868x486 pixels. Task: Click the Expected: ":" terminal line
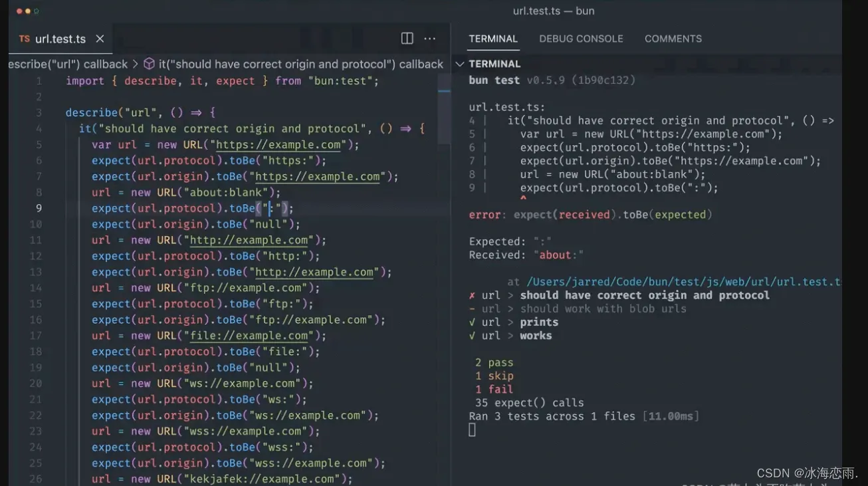coord(510,241)
